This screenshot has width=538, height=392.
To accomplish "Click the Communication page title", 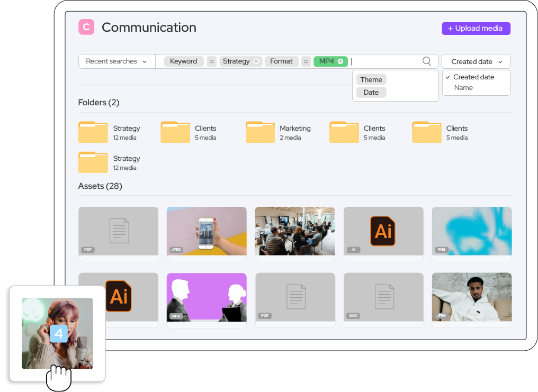I will (149, 28).
